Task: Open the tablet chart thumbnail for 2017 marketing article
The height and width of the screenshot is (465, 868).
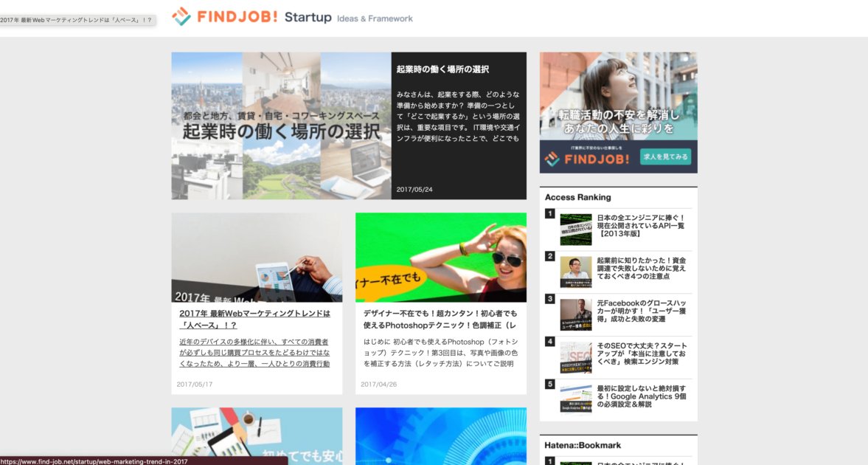Action: (x=257, y=257)
